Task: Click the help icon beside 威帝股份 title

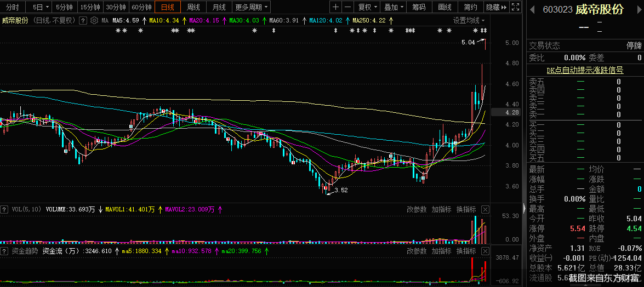Action: tap(83, 20)
